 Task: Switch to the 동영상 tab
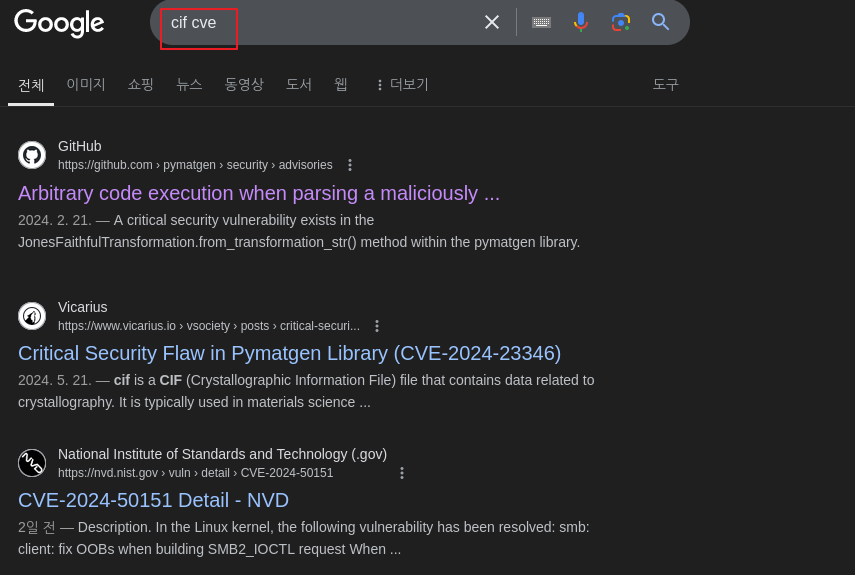244,84
